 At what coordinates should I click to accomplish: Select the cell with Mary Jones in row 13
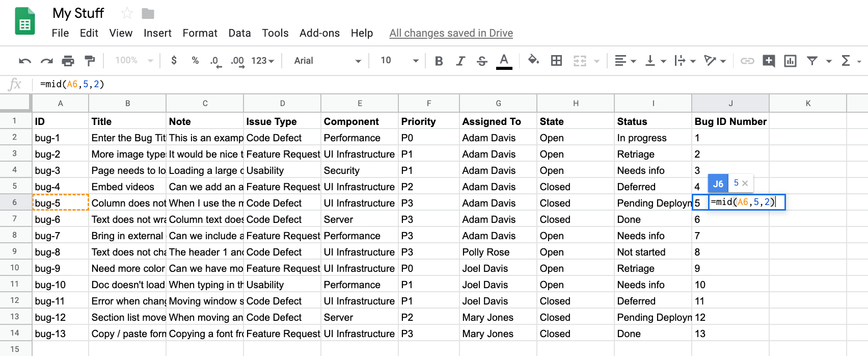pyautogui.click(x=498, y=317)
